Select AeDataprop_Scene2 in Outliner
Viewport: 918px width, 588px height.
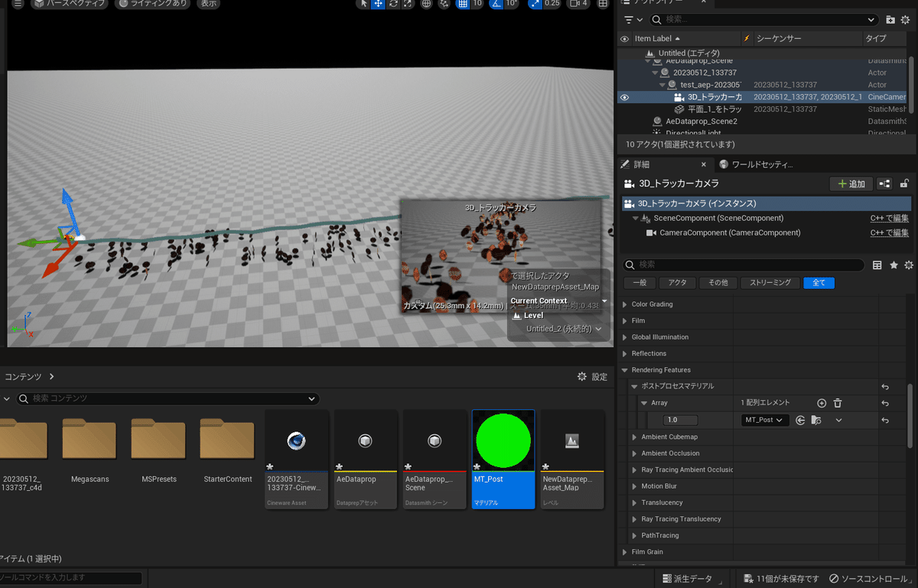point(702,122)
